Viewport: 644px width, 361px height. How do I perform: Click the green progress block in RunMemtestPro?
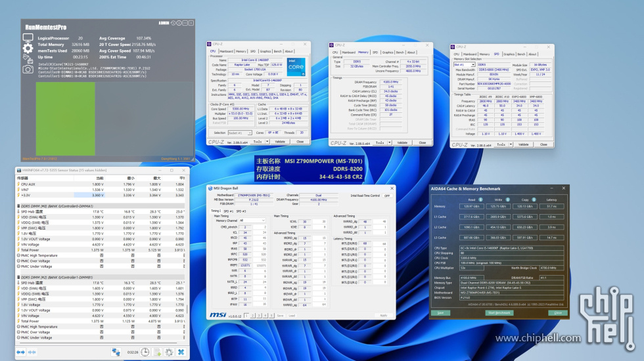tap(66, 119)
